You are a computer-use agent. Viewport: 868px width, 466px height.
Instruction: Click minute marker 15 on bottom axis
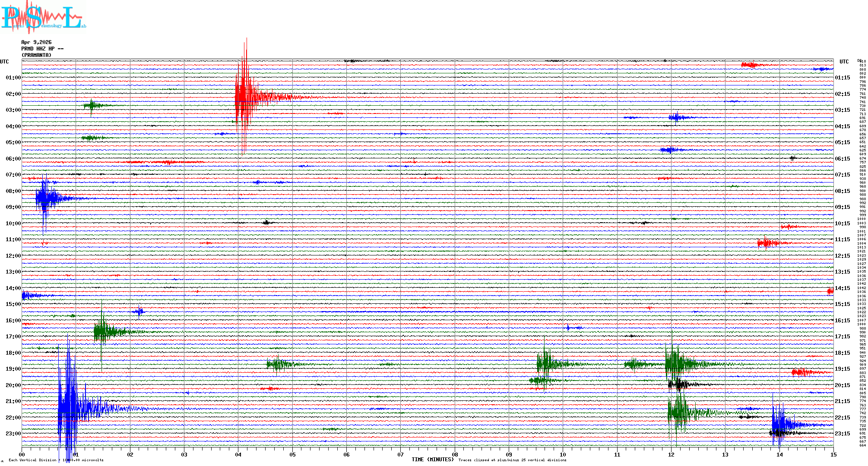[833, 454]
